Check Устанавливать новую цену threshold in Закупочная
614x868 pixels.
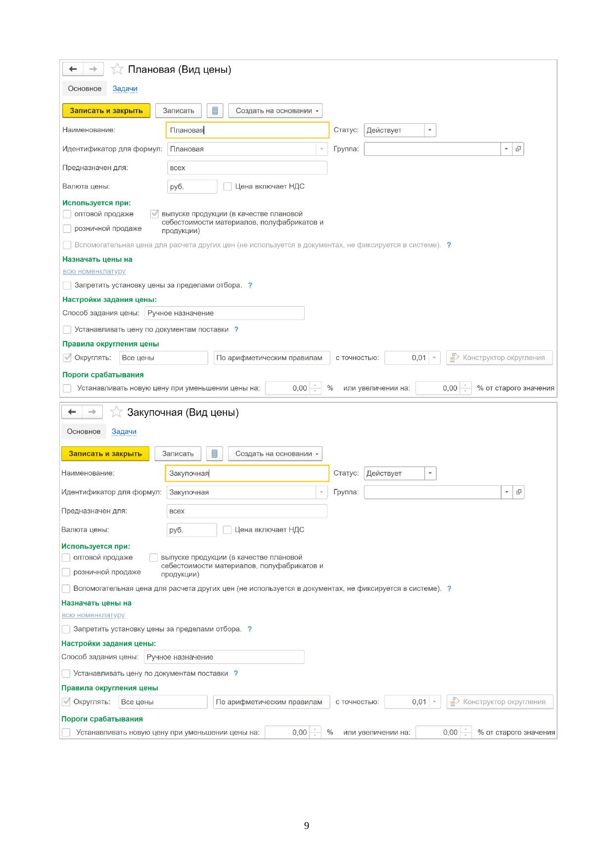(x=66, y=732)
